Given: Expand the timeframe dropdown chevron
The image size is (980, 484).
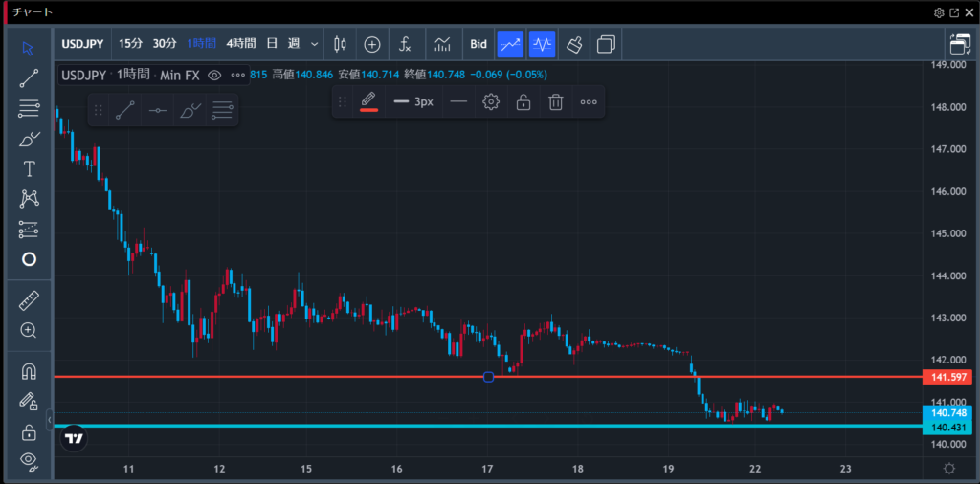Looking at the screenshot, I should [314, 44].
